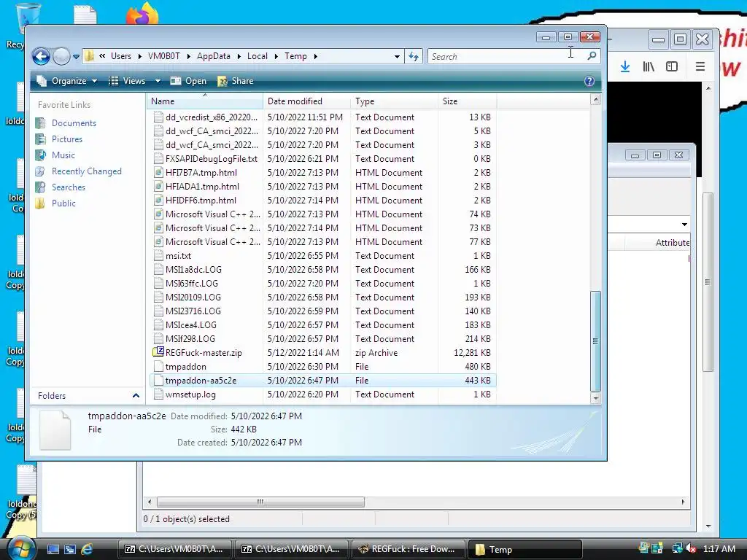Open Firefox hamburger menu icon
The height and width of the screenshot is (560, 747).
point(700,66)
